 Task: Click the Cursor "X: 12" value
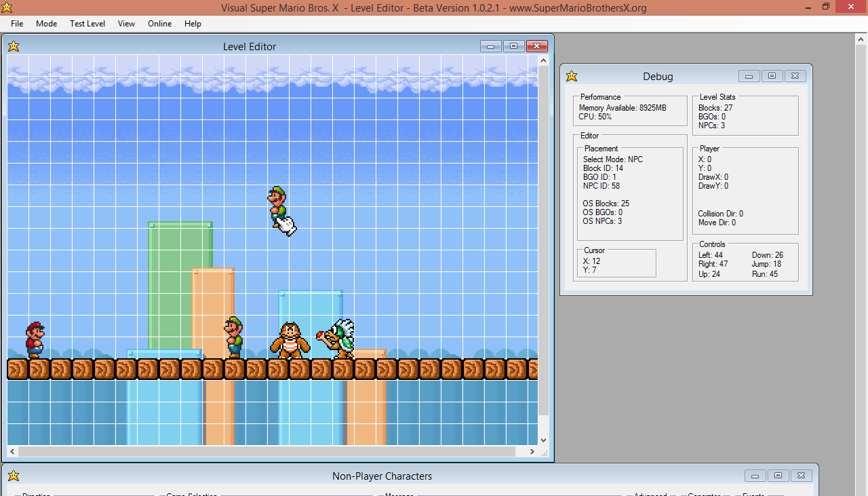592,261
